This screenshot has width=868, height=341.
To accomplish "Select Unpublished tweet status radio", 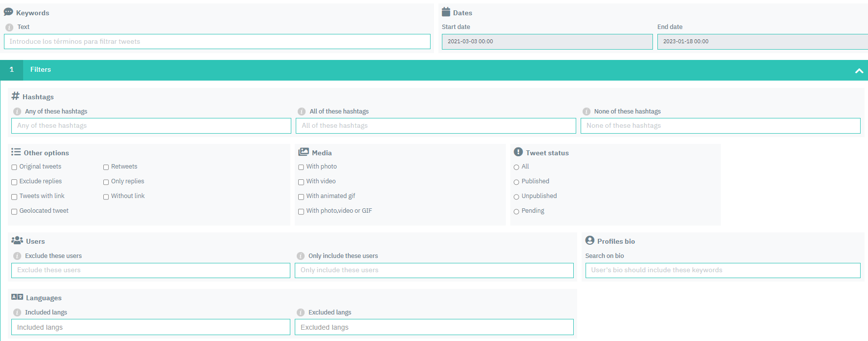I will pos(517,197).
